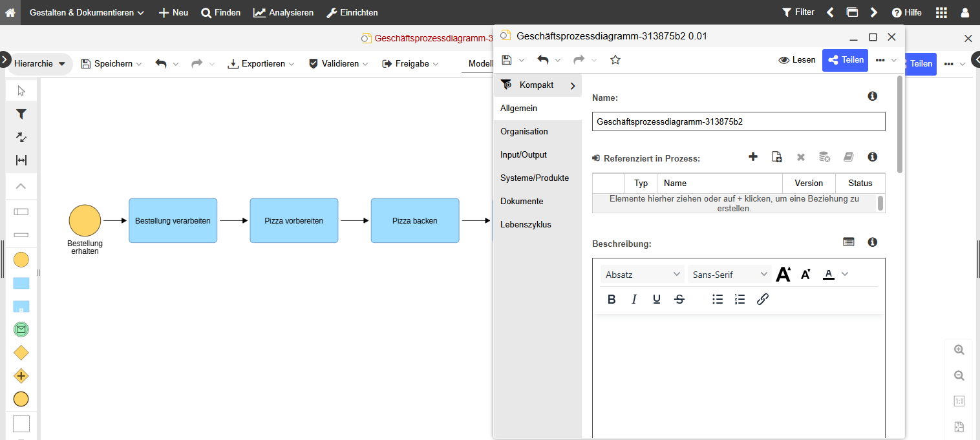Viewport: 980px width, 440px height.
Task: Toggle italic formatting in description editor
Action: [x=634, y=299]
